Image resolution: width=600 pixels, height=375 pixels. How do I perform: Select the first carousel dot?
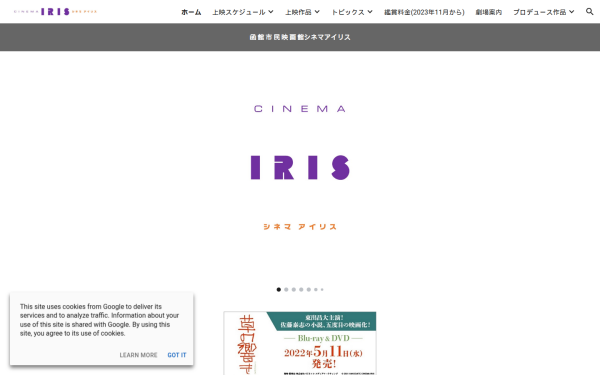[279, 290]
